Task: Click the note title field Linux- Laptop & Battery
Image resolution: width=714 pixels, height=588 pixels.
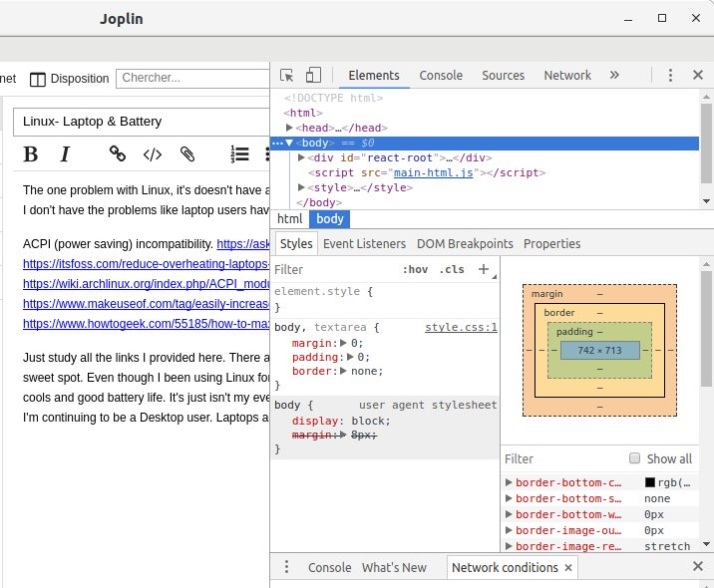Action: point(142,122)
